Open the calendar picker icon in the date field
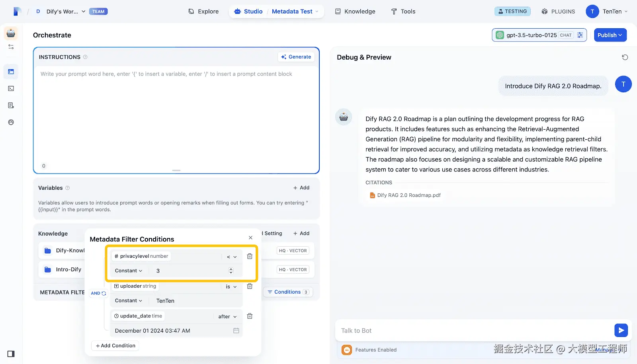The height and width of the screenshot is (364, 637). point(236,331)
